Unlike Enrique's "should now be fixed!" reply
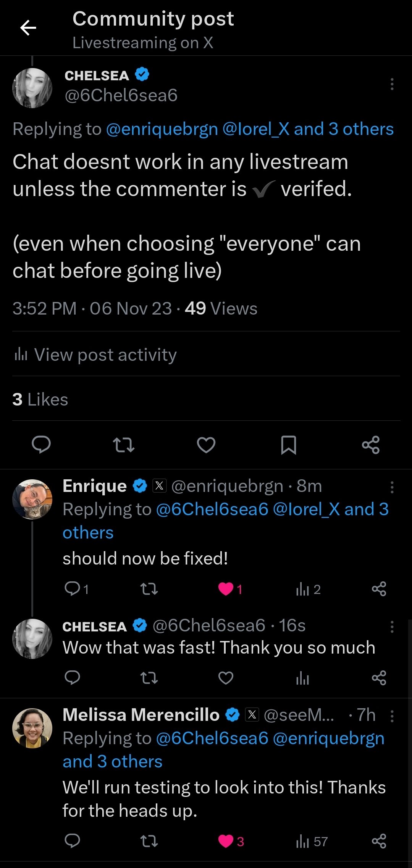Viewport: 412px width, 868px height. point(230,589)
